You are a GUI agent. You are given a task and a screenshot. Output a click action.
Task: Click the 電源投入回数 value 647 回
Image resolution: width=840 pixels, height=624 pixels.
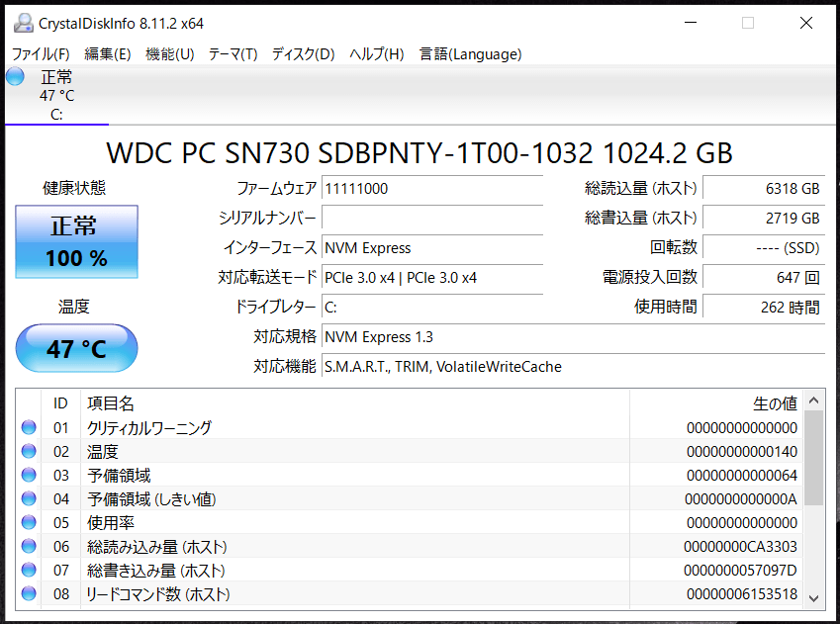point(764,278)
